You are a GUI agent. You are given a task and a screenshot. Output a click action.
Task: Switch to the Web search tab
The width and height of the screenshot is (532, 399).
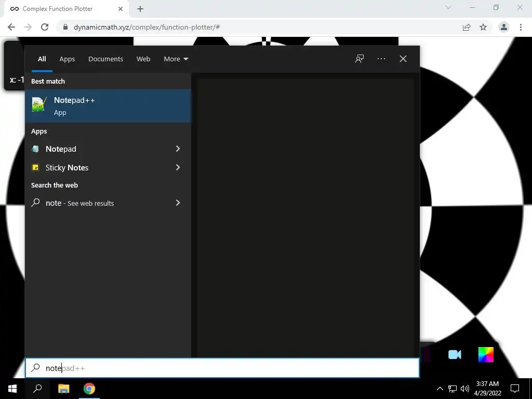(x=143, y=59)
